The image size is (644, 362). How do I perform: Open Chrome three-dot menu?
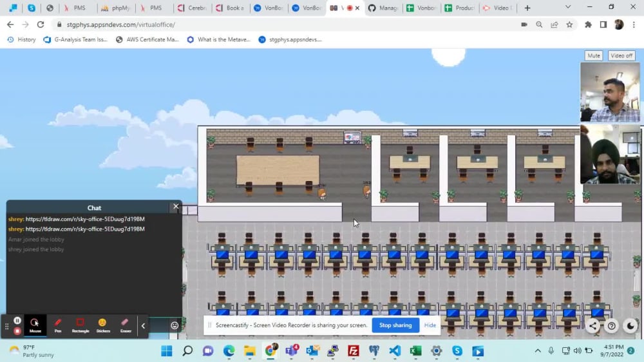tap(634, 24)
